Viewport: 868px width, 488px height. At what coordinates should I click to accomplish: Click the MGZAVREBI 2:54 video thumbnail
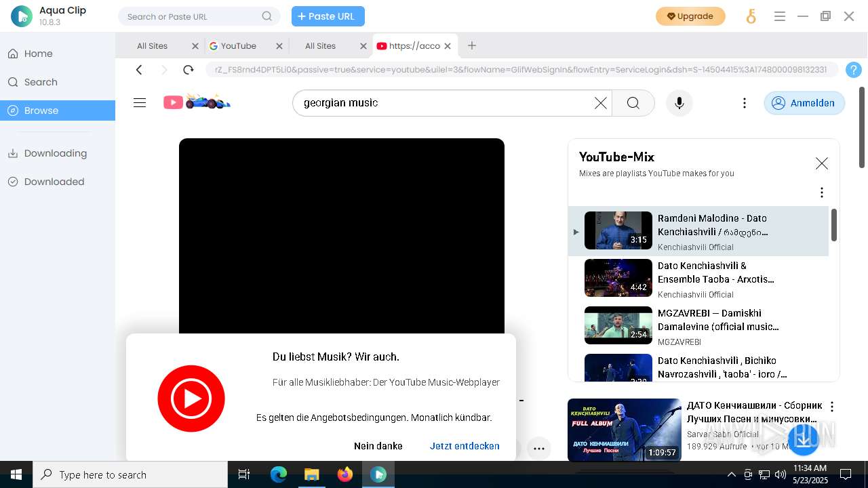click(x=618, y=325)
